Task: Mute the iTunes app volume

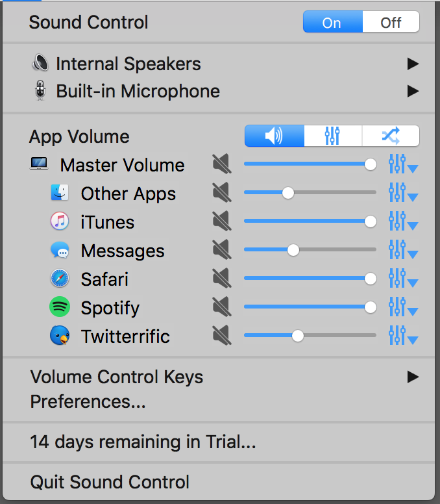Action: 222,221
